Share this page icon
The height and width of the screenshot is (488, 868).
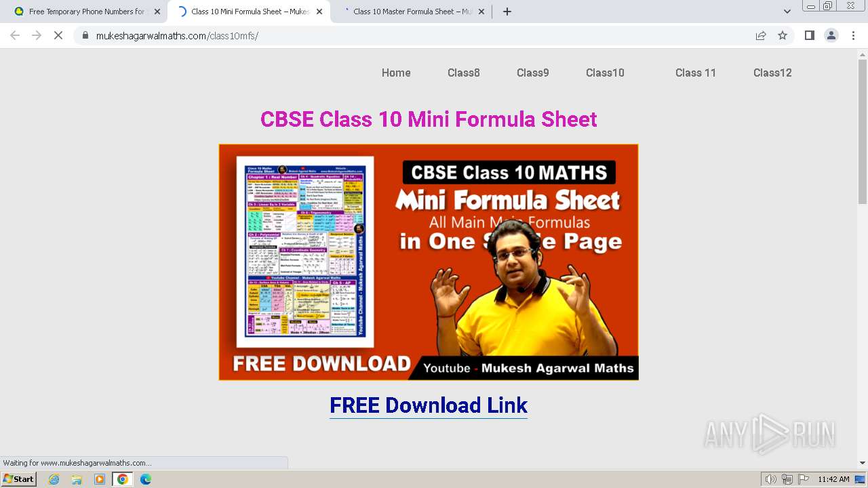click(x=761, y=35)
